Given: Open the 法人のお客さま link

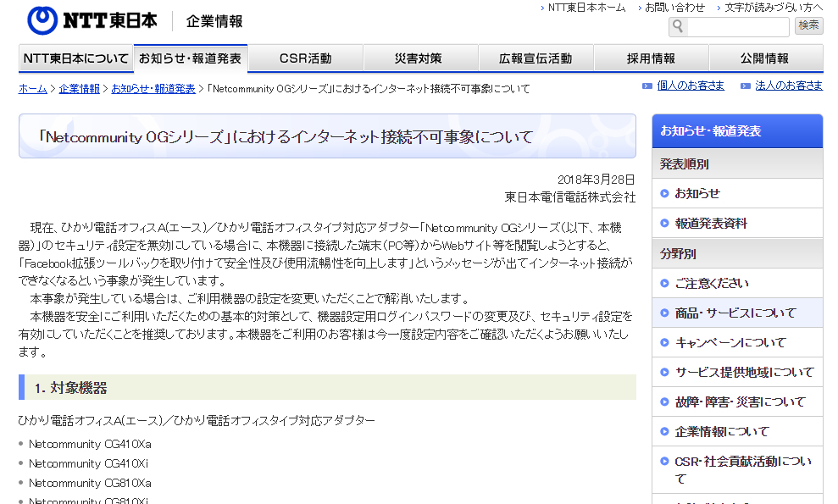Looking at the screenshot, I should point(789,85).
